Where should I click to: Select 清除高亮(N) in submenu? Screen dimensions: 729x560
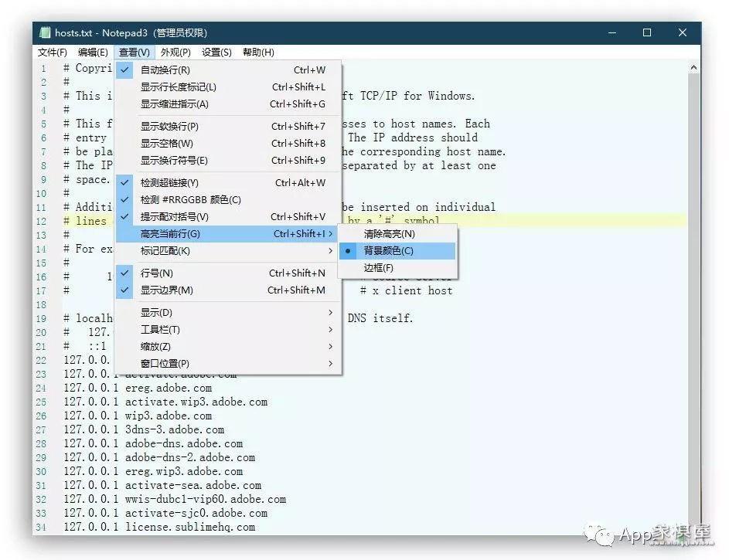coord(397,234)
